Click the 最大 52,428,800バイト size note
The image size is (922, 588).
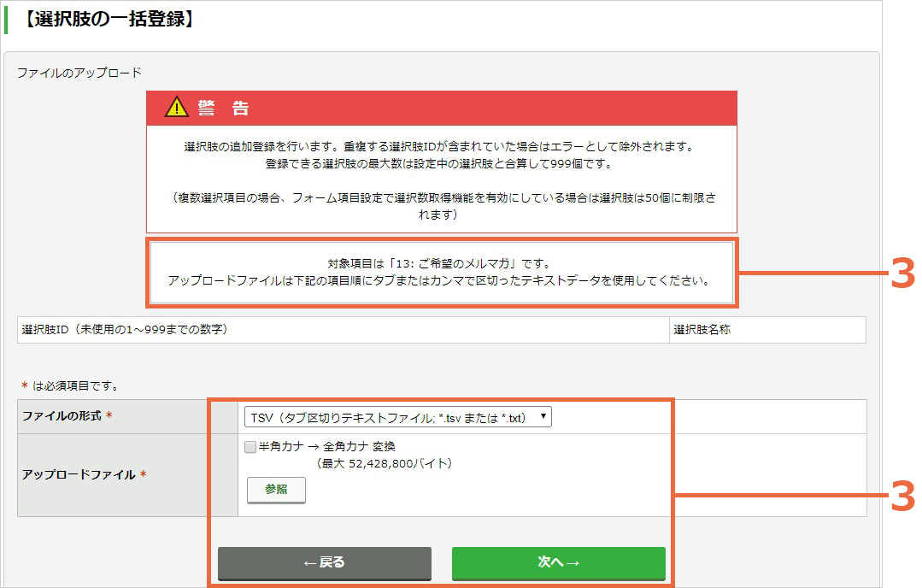point(385,463)
